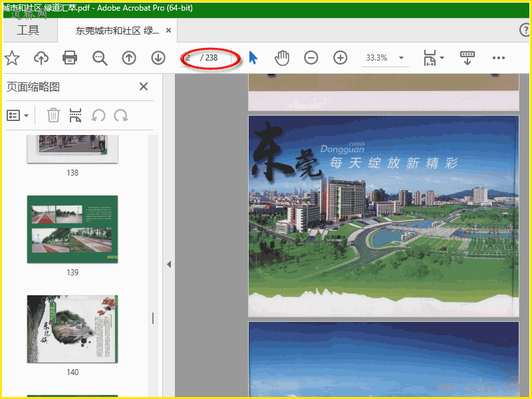Screen dimensions: 532x399
Task: Click the 140 page number label
Action: (72, 372)
